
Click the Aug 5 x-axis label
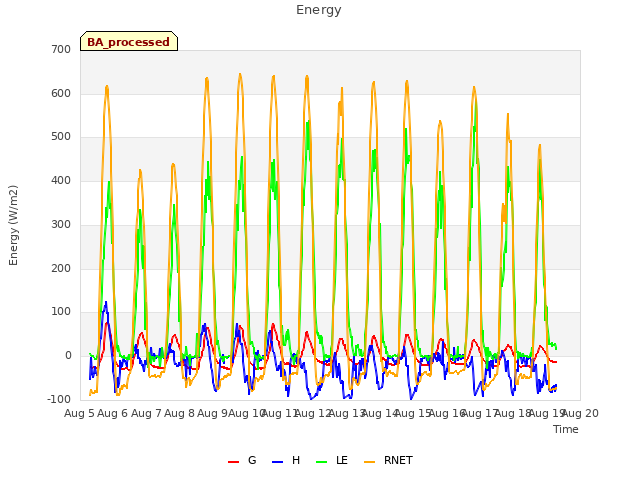tap(80, 413)
